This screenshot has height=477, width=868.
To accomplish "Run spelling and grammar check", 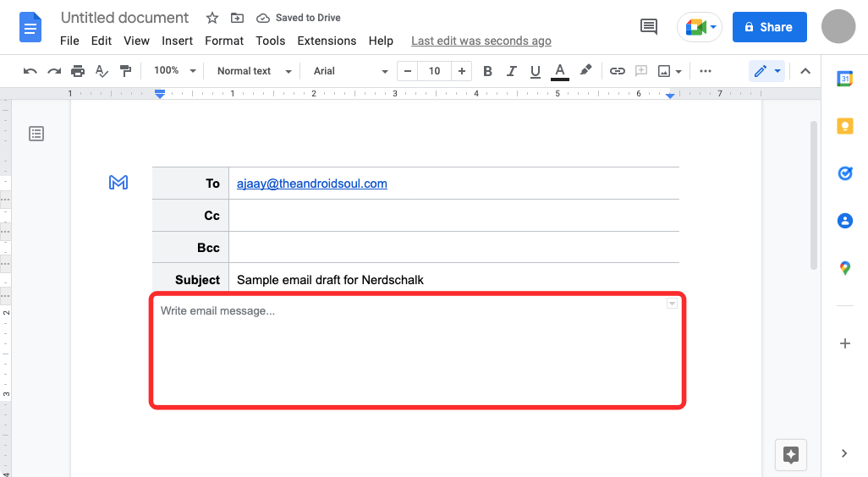I will [102, 71].
